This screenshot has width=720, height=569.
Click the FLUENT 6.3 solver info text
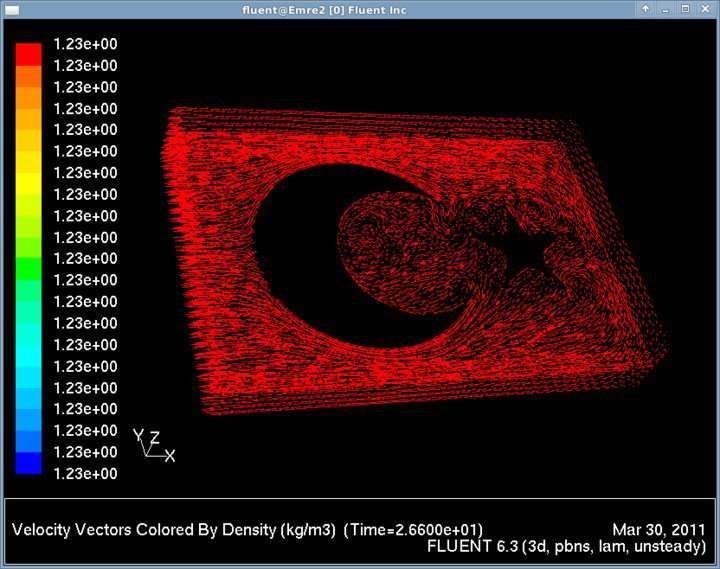click(566, 546)
